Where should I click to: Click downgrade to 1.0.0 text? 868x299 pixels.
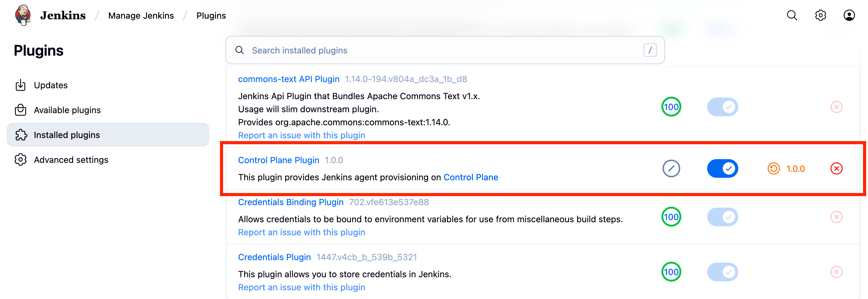[x=796, y=169]
